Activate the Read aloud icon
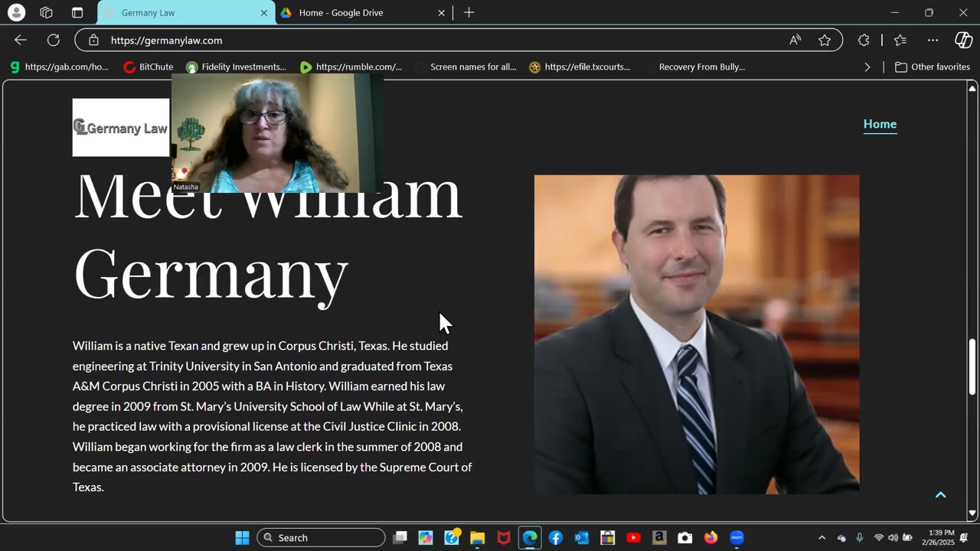Viewport: 980px width, 551px height. pyautogui.click(x=795, y=40)
